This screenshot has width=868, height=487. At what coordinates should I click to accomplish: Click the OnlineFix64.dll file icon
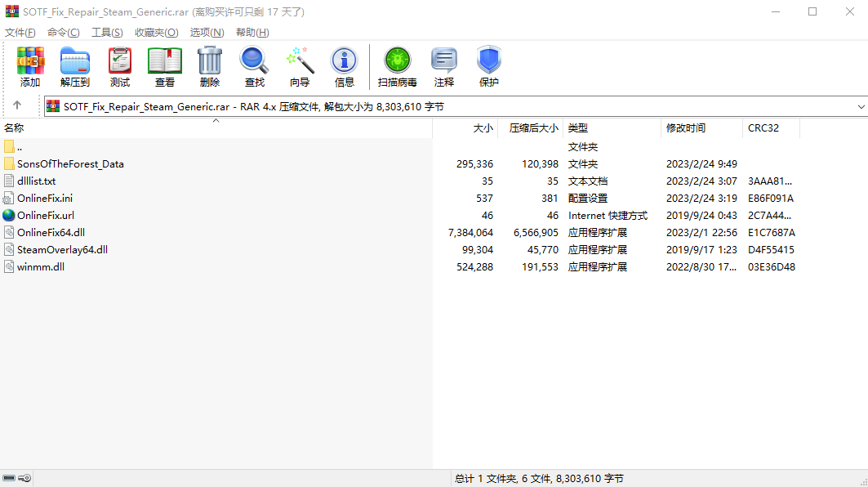pyautogui.click(x=9, y=232)
